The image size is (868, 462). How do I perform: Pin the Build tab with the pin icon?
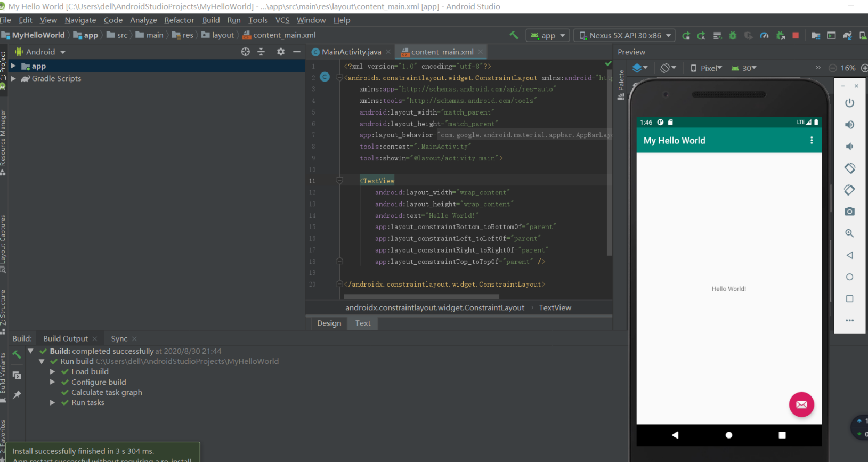17,395
